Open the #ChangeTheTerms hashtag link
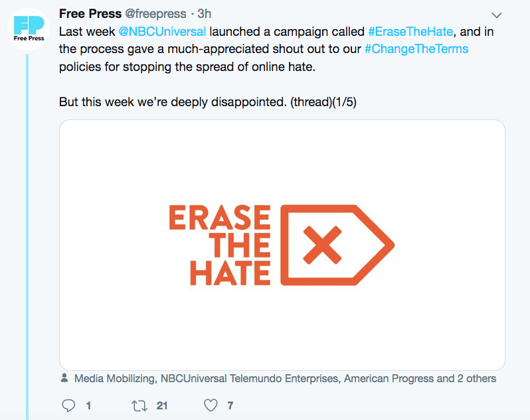Screen dimensions: 530x420 pos(416,49)
